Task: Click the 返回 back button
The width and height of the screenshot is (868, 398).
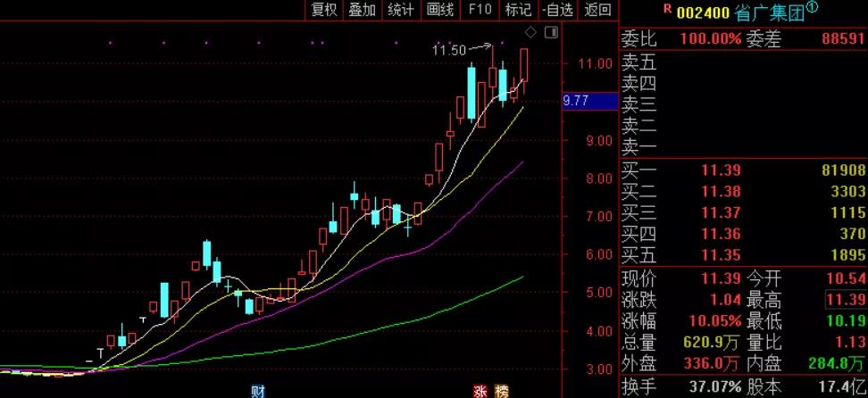Action: click(x=597, y=10)
